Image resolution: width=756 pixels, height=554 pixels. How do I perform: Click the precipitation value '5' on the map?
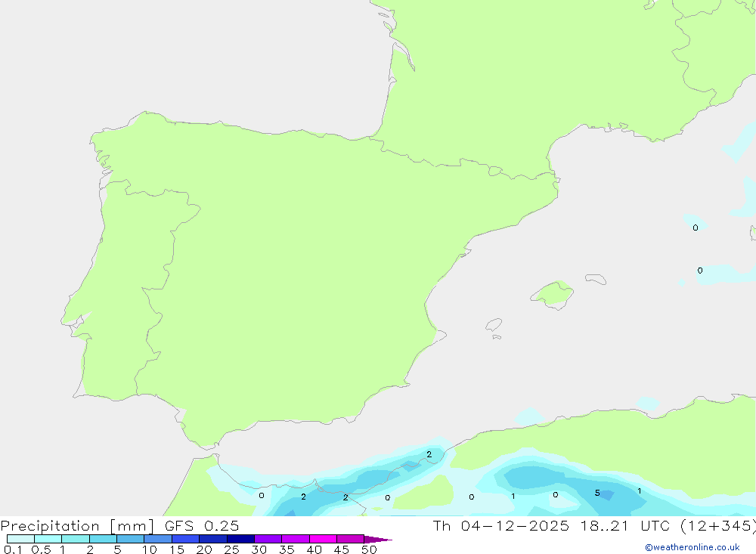pos(597,493)
